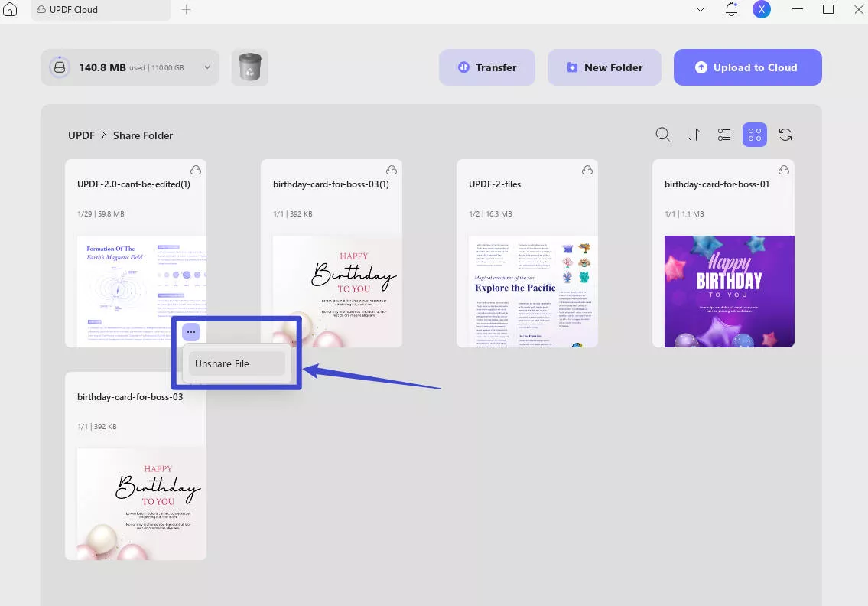Image resolution: width=868 pixels, height=606 pixels.
Task: Click the 1/29 | 59.8 MB info text
Action: [101, 213]
